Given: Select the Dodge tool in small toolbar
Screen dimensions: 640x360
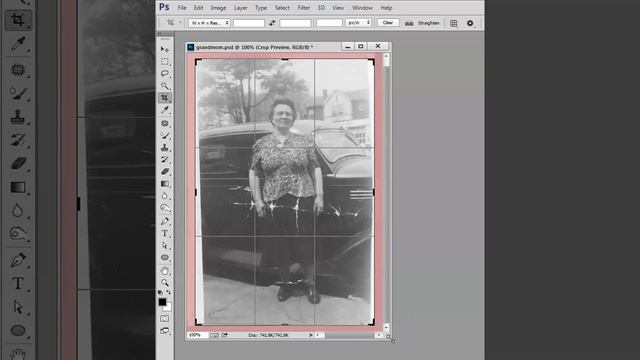Looking at the screenshot, I should (164, 208).
